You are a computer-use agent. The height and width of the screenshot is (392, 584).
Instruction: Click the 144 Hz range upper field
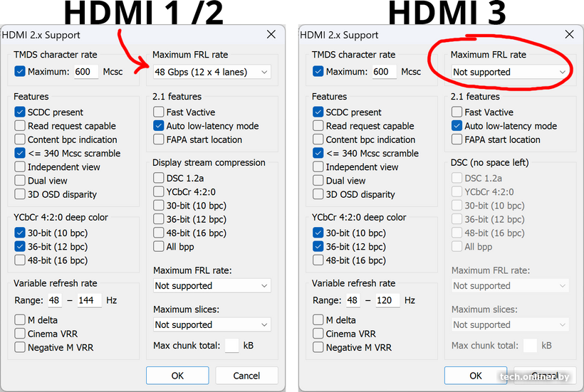(89, 300)
